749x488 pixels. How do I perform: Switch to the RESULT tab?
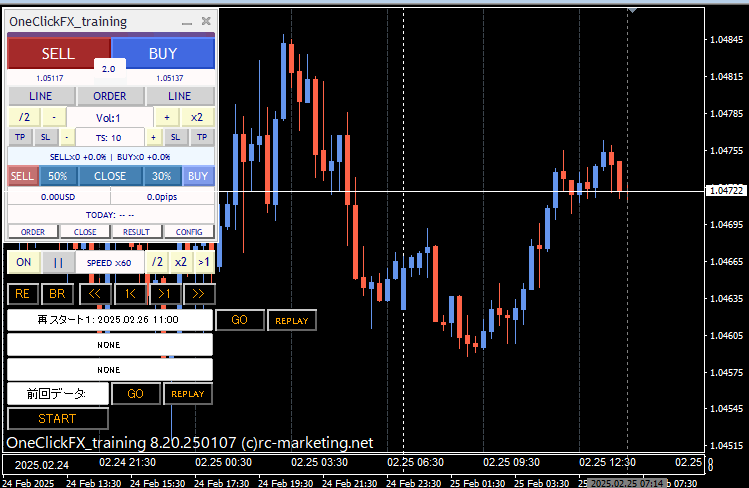coord(137,231)
